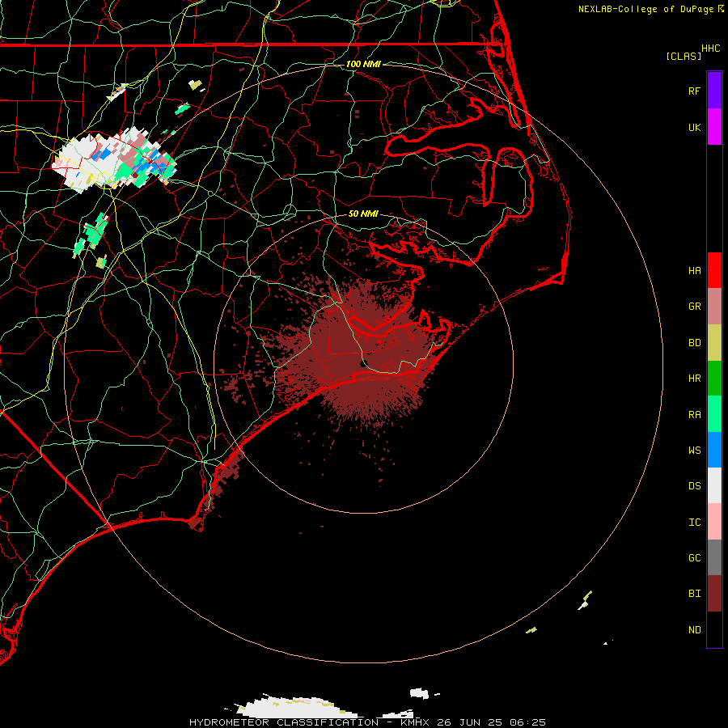Click the white DS legend color swatch
The height and width of the screenshot is (728, 728).
(714, 485)
